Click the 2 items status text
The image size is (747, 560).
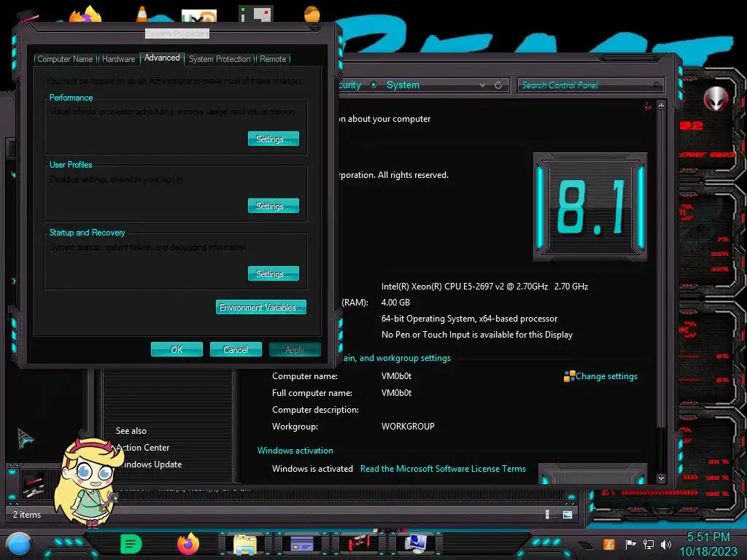27,514
